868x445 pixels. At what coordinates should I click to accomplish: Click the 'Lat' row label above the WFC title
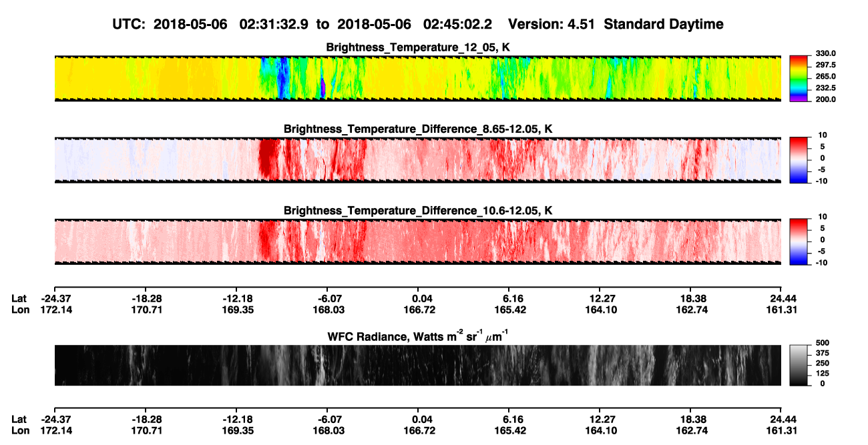(x=19, y=298)
